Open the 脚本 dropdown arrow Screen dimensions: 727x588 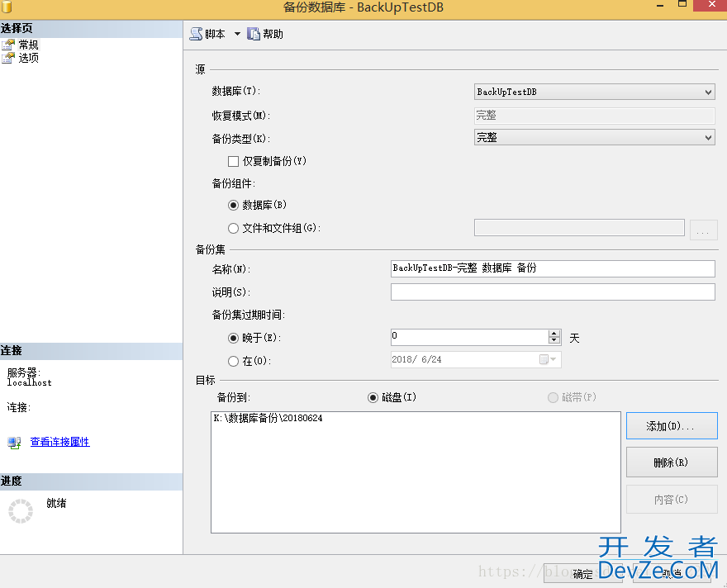click(x=237, y=34)
